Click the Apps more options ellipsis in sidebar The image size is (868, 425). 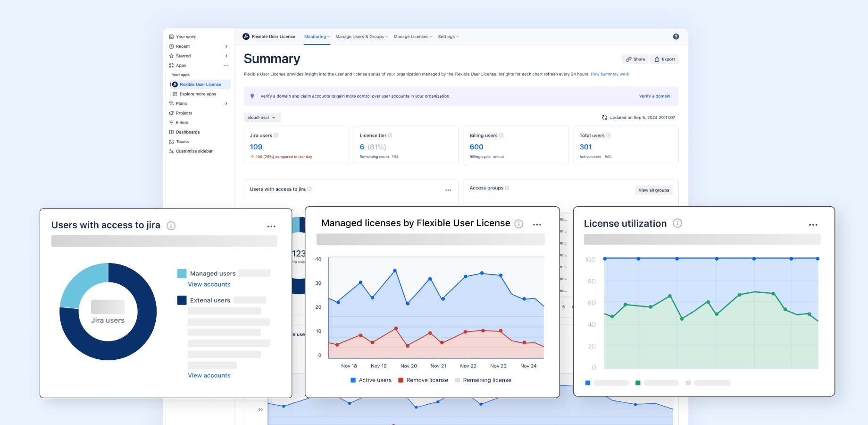(226, 66)
